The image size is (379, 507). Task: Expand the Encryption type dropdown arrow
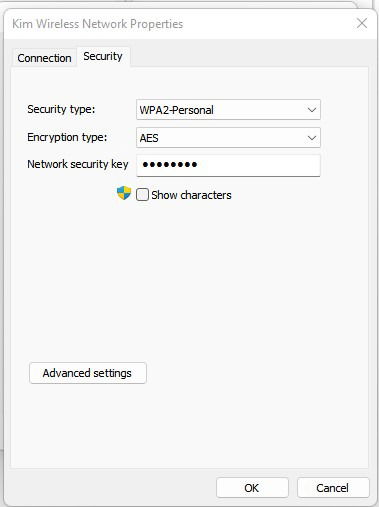click(x=312, y=138)
